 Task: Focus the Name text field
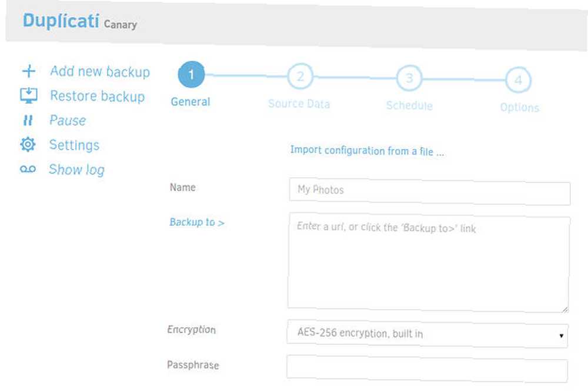click(430, 192)
